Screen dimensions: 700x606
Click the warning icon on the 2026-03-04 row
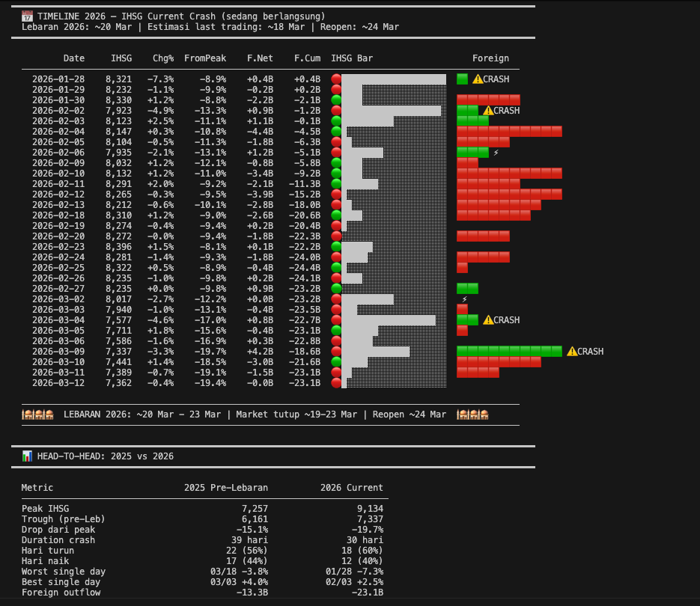click(x=488, y=319)
